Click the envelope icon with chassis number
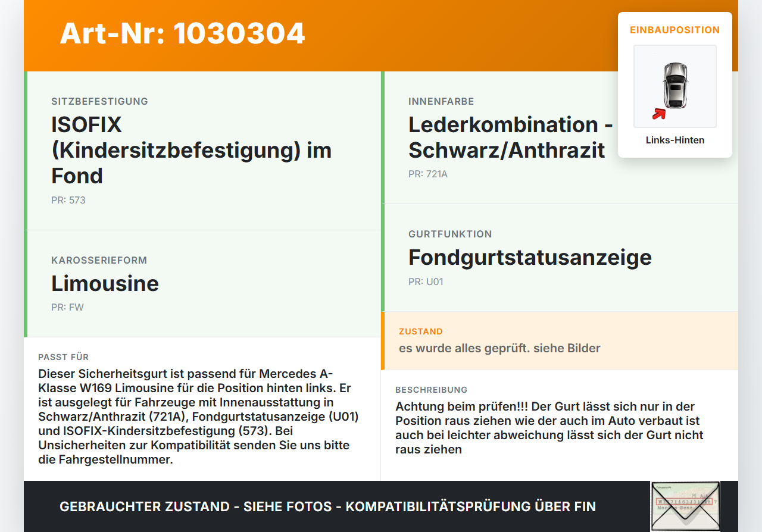 tap(685, 506)
